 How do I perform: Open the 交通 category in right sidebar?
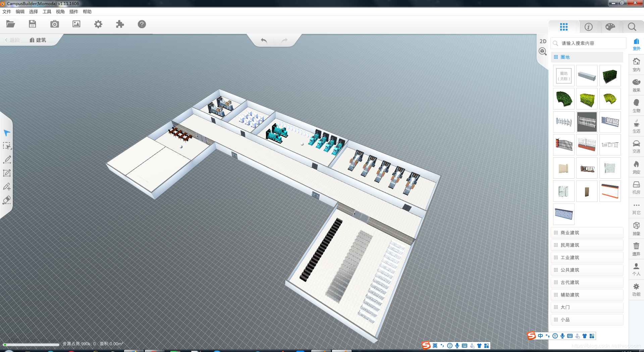tap(636, 146)
